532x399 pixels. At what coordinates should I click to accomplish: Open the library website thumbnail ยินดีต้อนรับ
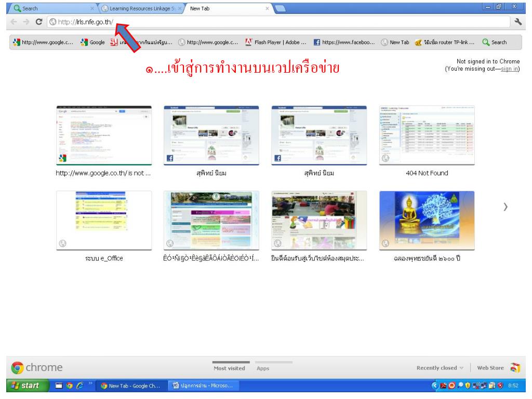point(319,220)
